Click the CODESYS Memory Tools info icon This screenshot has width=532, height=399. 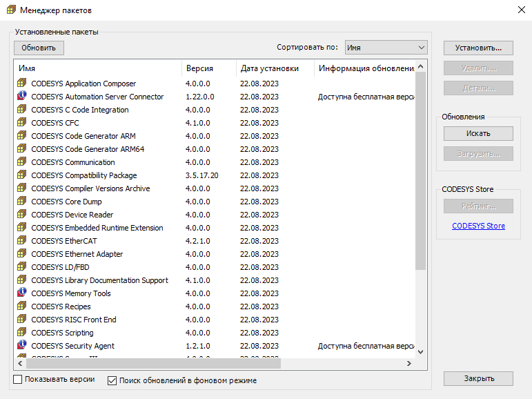22,293
